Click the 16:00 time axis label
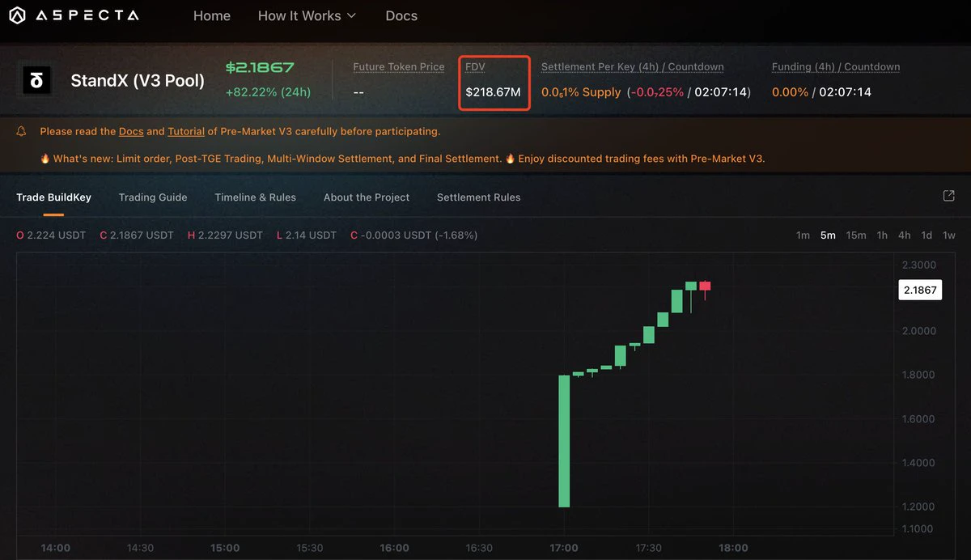 click(394, 548)
